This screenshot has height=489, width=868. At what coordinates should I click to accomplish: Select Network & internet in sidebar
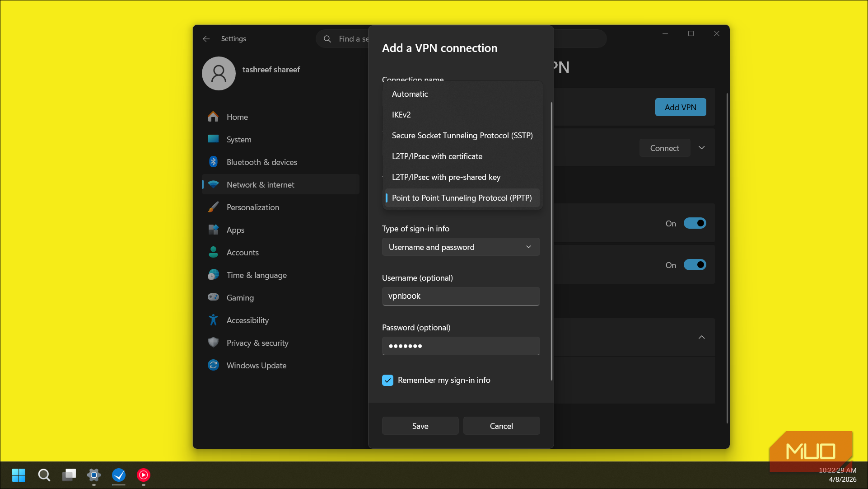[x=280, y=185]
